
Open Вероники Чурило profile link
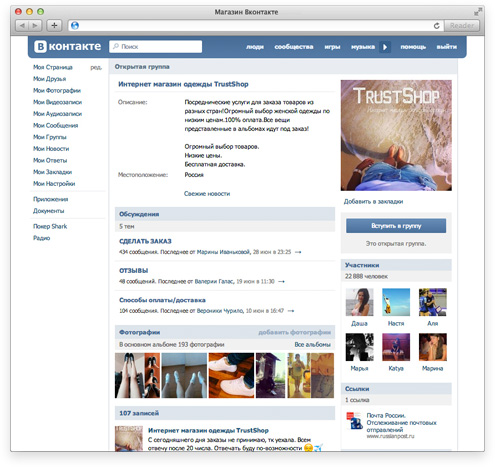220,311
